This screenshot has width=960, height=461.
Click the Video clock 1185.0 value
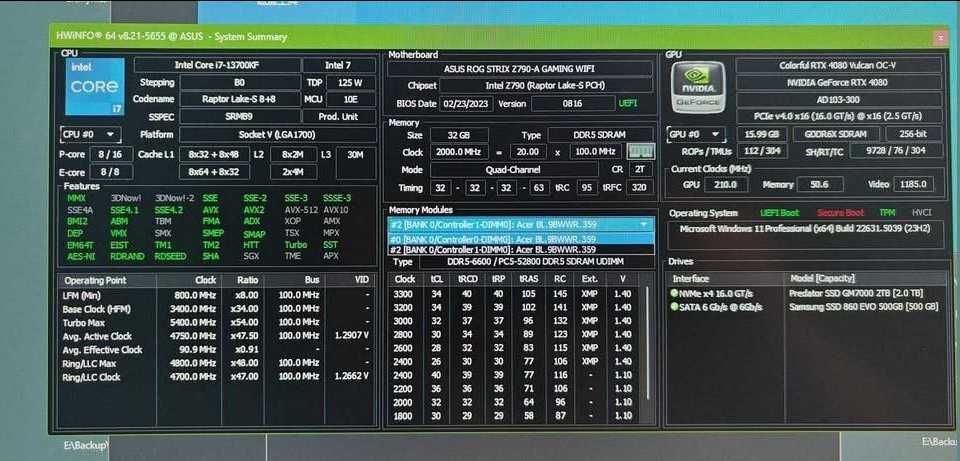coord(914,184)
